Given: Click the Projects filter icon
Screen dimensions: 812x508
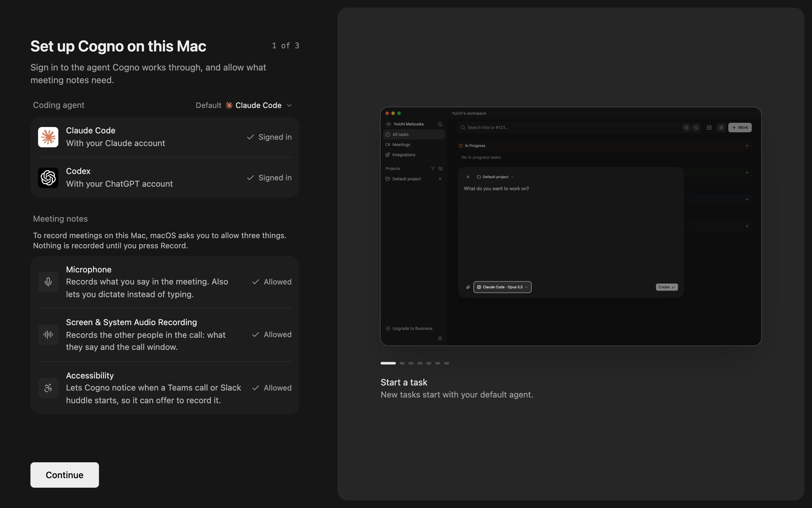Looking at the screenshot, I should click(433, 169).
